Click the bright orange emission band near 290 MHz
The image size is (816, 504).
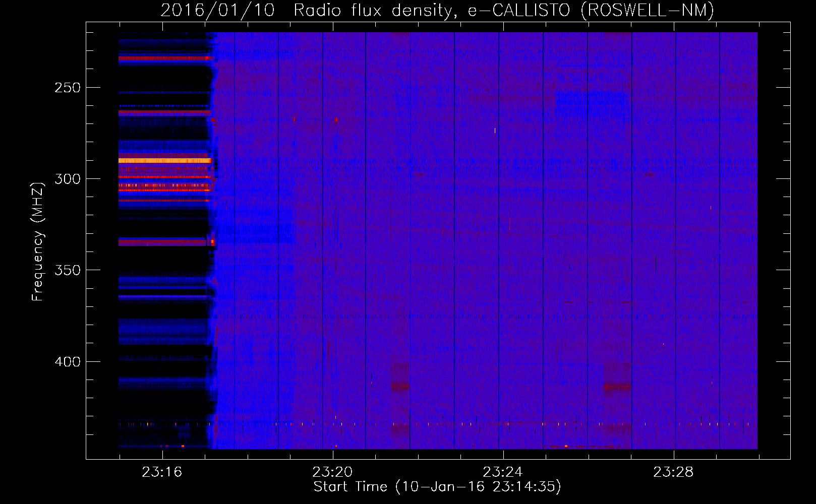(x=164, y=160)
